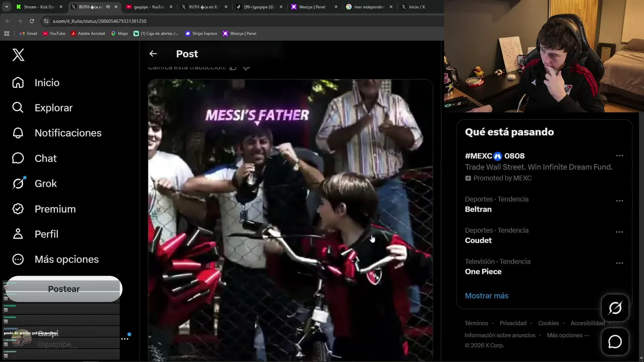This screenshot has height=362, width=644.
Task: Open the Stripe Express bookmark
Action: (x=201, y=34)
